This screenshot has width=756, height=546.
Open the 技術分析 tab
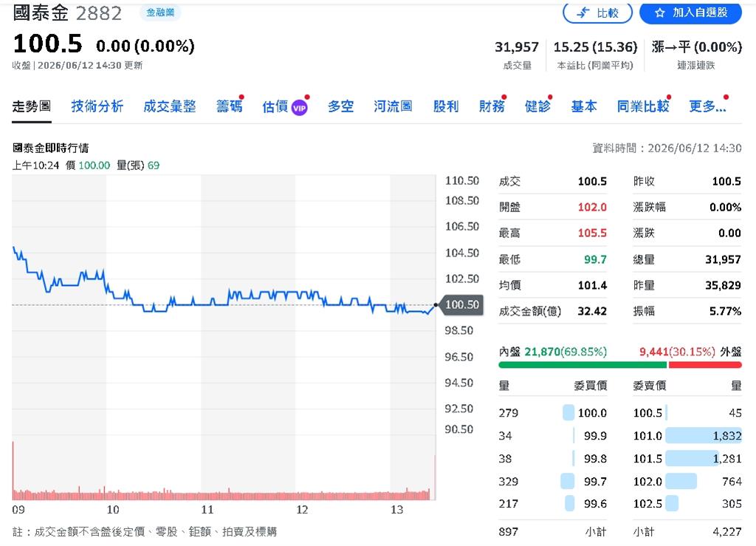click(x=97, y=106)
